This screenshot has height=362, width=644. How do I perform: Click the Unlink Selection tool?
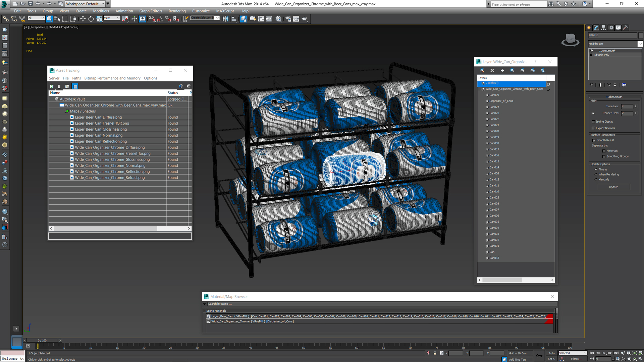pyautogui.click(x=14, y=19)
